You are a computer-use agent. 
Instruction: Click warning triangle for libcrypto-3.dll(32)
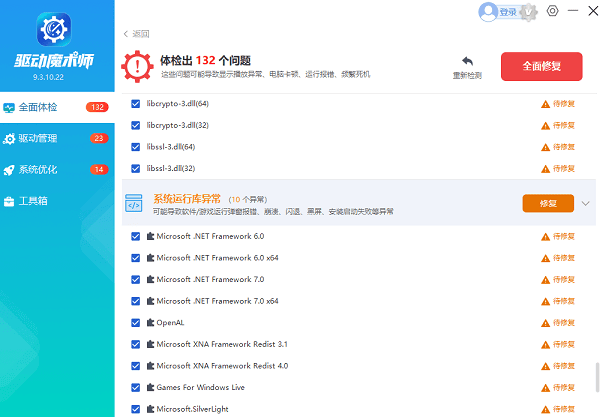[x=545, y=126]
